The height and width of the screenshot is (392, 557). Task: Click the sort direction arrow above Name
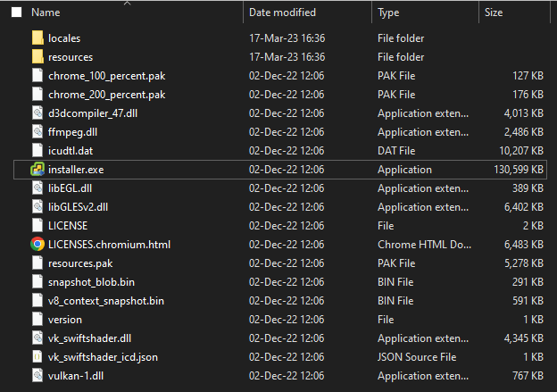coord(126,3)
